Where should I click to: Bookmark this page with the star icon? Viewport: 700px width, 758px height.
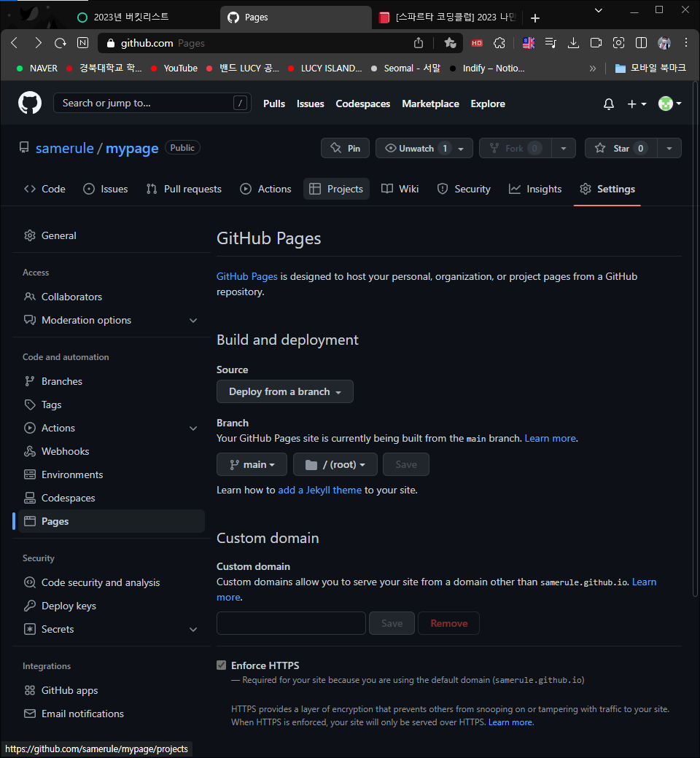click(x=450, y=43)
